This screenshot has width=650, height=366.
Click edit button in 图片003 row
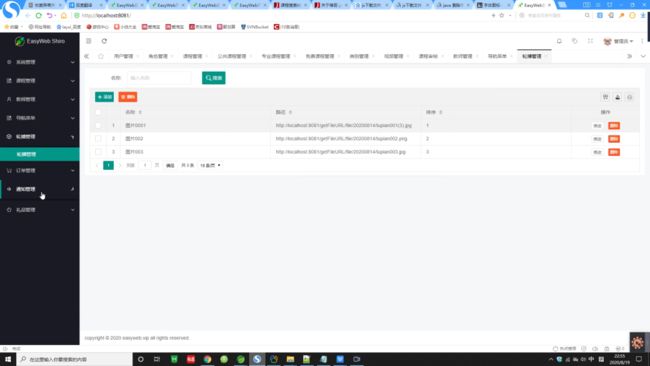[x=597, y=152]
